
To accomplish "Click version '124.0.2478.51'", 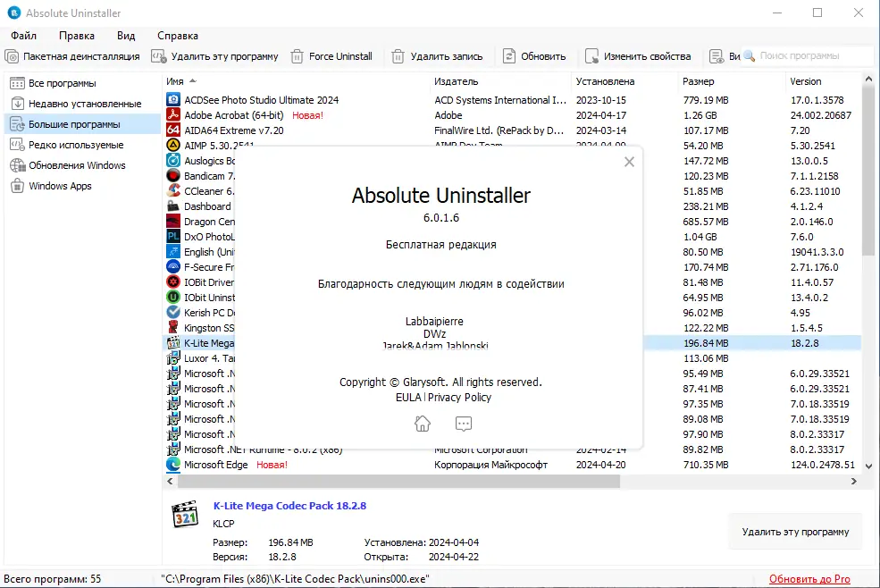I will point(822,465).
